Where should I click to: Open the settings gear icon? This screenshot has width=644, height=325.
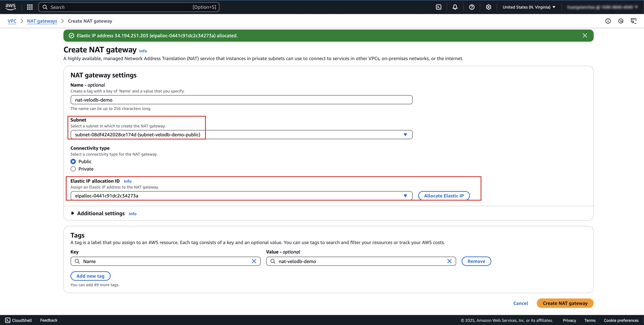click(488, 7)
